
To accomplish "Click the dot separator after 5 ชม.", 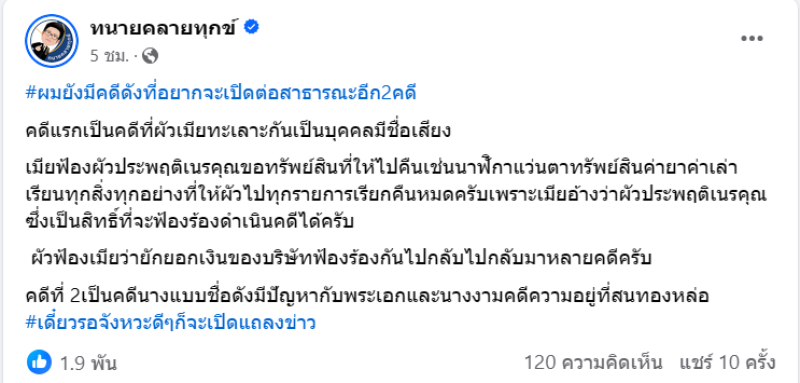I will pos(136,57).
